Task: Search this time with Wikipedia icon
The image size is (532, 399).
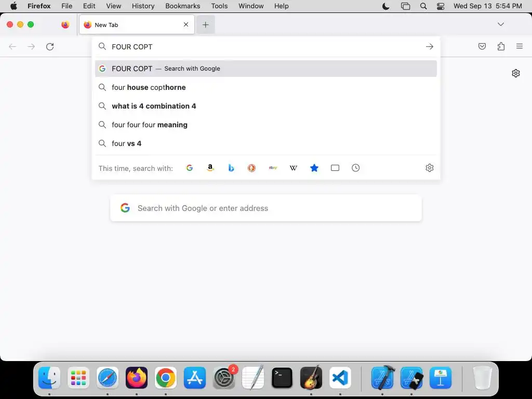Action: (294, 168)
